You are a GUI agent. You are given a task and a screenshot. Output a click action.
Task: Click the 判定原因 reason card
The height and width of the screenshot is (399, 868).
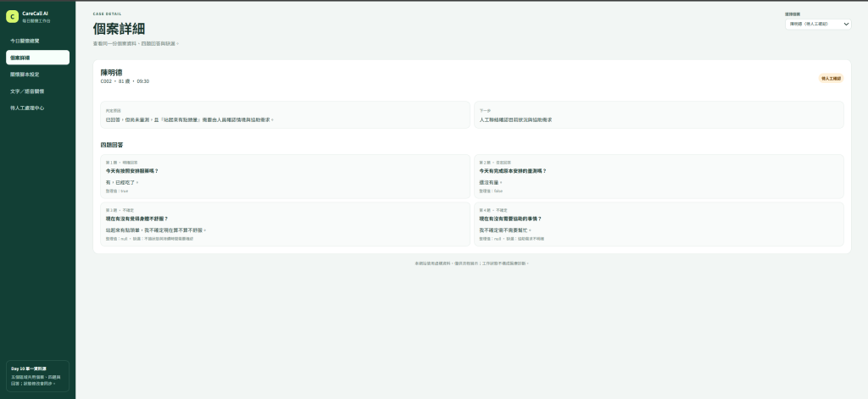[x=285, y=114]
